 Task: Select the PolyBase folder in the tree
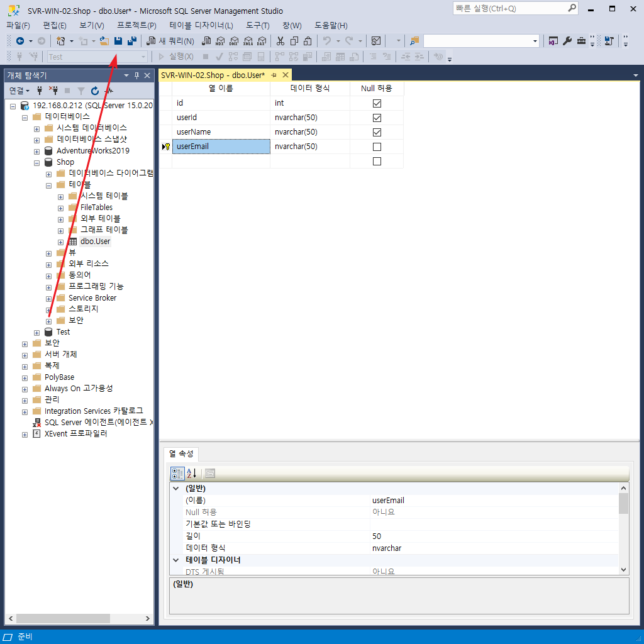pos(60,377)
